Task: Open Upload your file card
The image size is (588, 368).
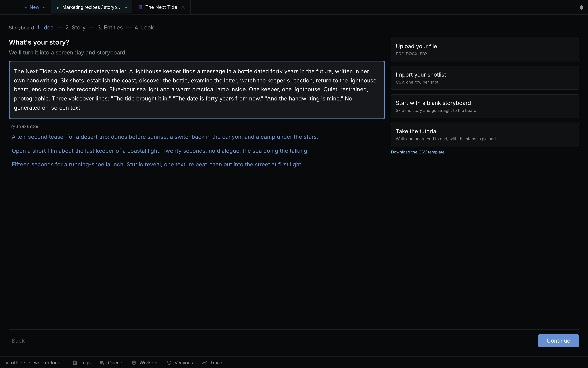Action: pos(485,49)
